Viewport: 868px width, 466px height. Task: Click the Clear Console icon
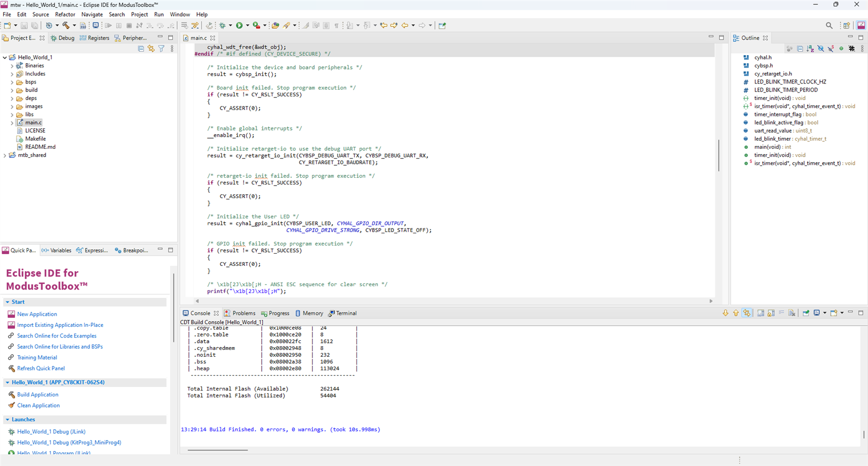tap(791, 313)
